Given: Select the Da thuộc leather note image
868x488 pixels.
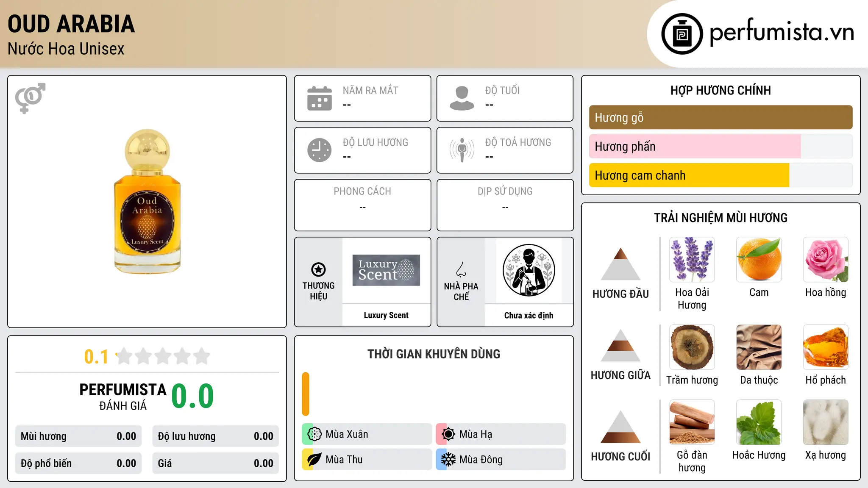Looking at the screenshot, I should pyautogui.click(x=759, y=347).
